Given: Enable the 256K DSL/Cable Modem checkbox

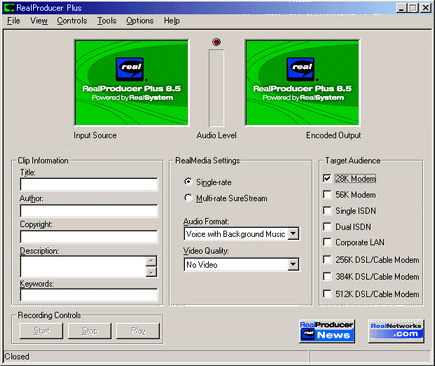Looking at the screenshot, I should (x=327, y=260).
